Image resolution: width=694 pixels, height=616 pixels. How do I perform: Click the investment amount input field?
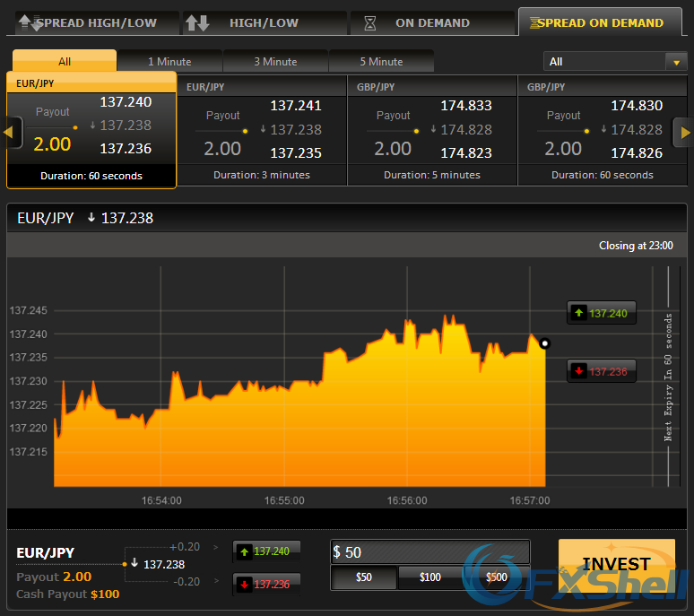[430, 552]
